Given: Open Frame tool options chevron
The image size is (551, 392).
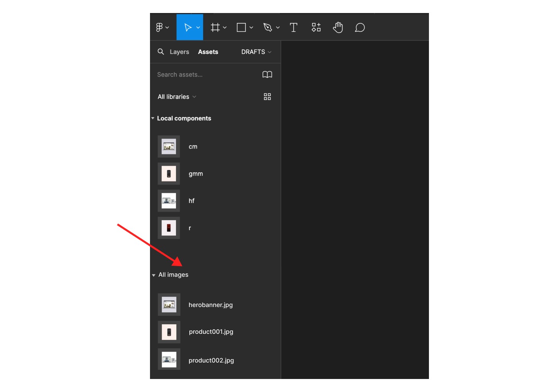Looking at the screenshot, I should point(225,28).
